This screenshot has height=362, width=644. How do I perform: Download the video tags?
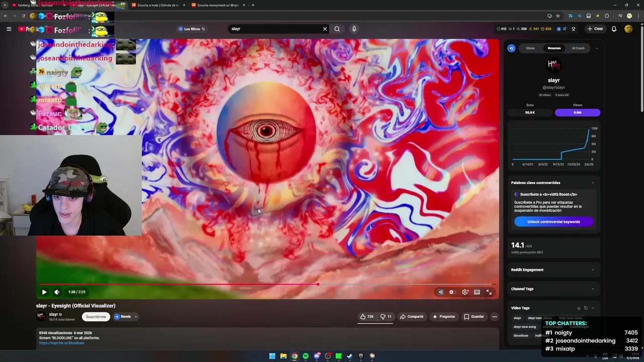(579, 308)
